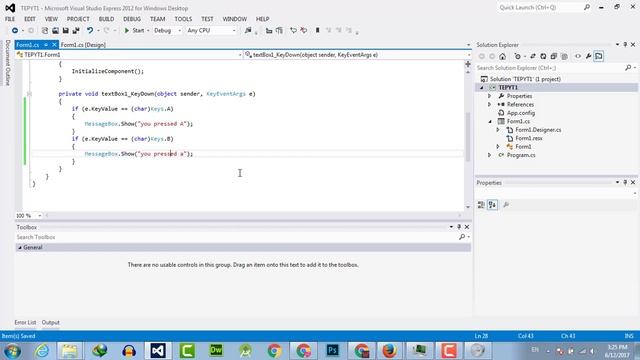Switch to the Form1.cs [Design] tab
Viewport: 640px width, 360px height.
[x=83, y=45]
